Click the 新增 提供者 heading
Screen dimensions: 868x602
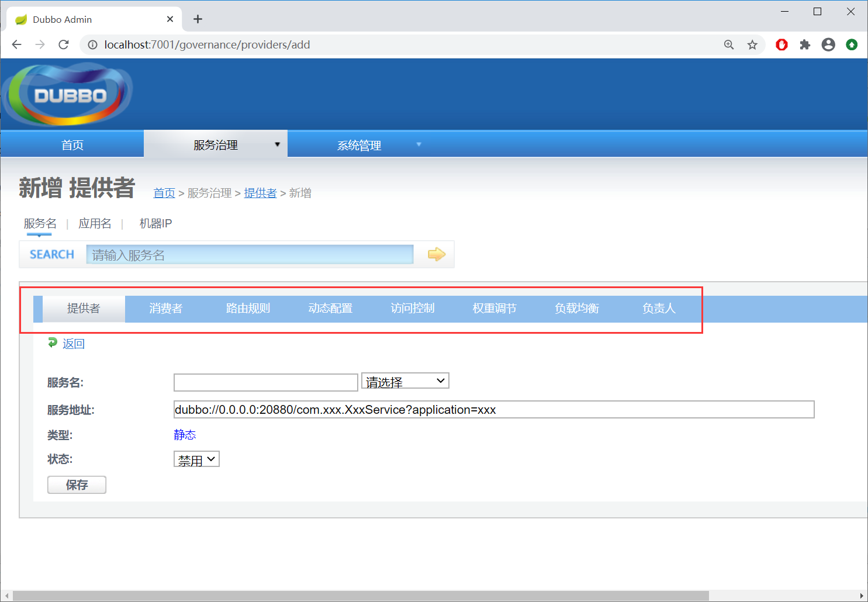77,188
